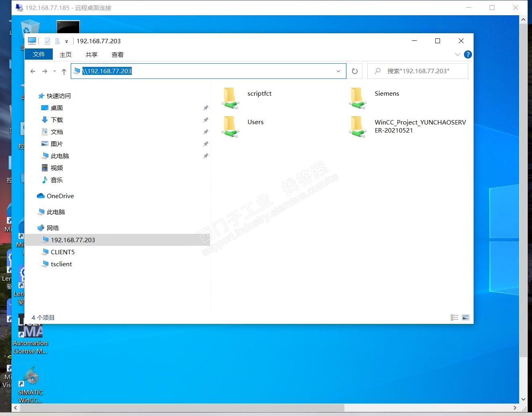
Task: Minimize the 192.168.77.203 Explorer window
Action: pyautogui.click(x=414, y=41)
